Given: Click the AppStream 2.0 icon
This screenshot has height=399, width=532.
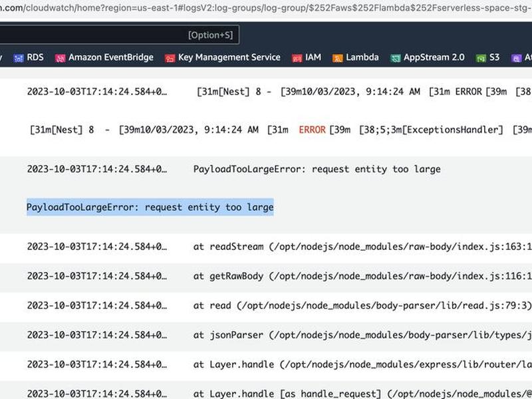Looking at the screenshot, I should click(395, 59).
